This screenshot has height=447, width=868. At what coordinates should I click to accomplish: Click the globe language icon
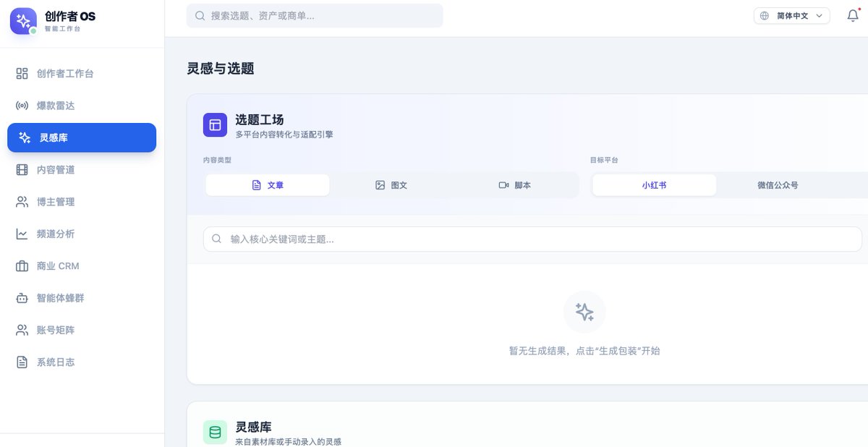tap(765, 15)
